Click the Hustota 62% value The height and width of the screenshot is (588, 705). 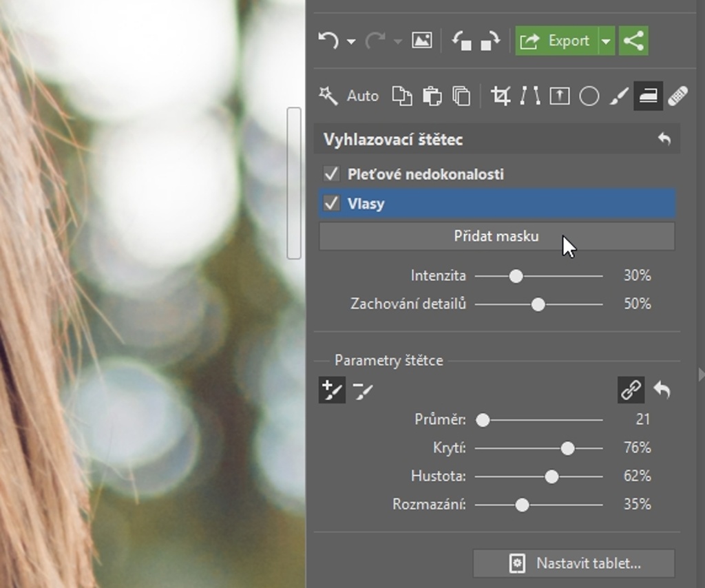pos(637,476)
